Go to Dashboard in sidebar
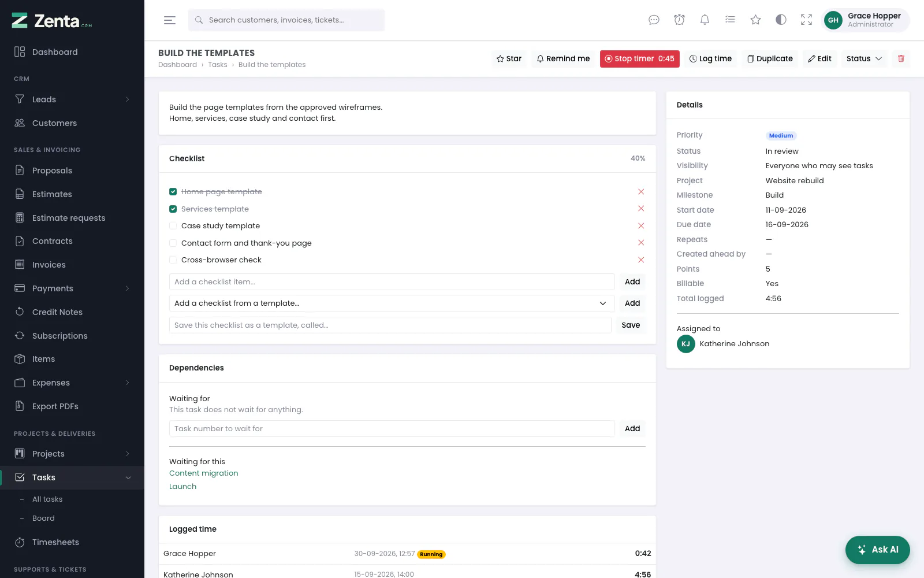Image resolution: width=924 pixels, height=578 pixels. (x=72, y=52)
